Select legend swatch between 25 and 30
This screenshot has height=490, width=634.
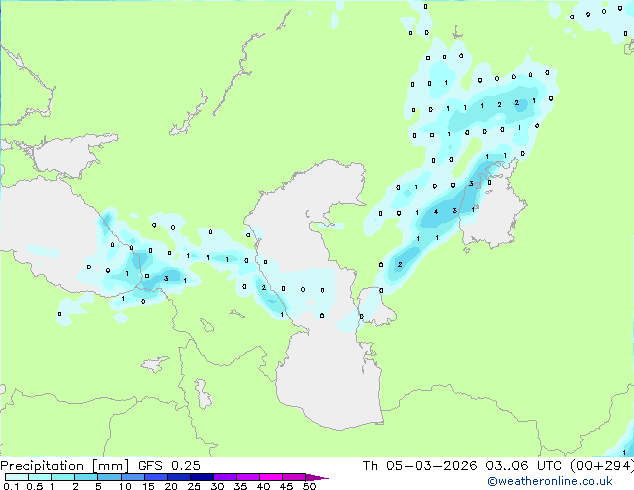[x=202, y=477]
